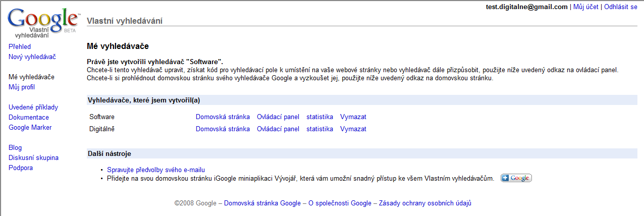The image size is (644, 216).
Task: Click the Vlastní vyhledávání page title
Action: 125,21
